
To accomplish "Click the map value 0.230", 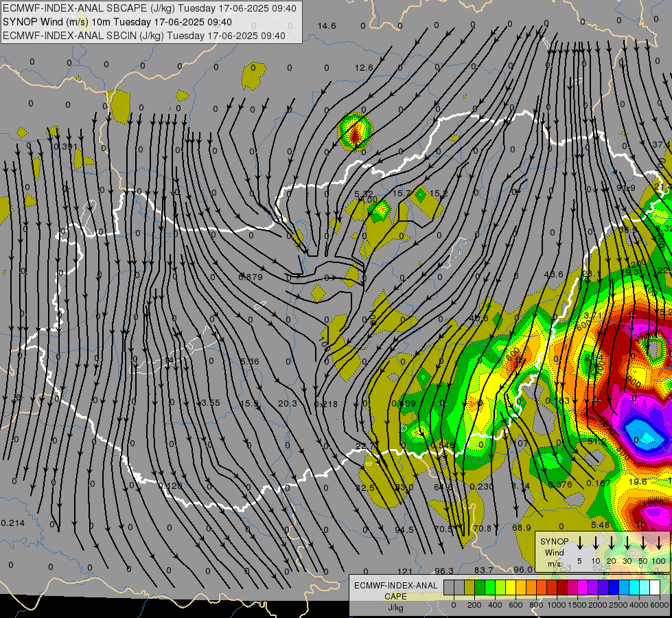I will click(481, 486).
